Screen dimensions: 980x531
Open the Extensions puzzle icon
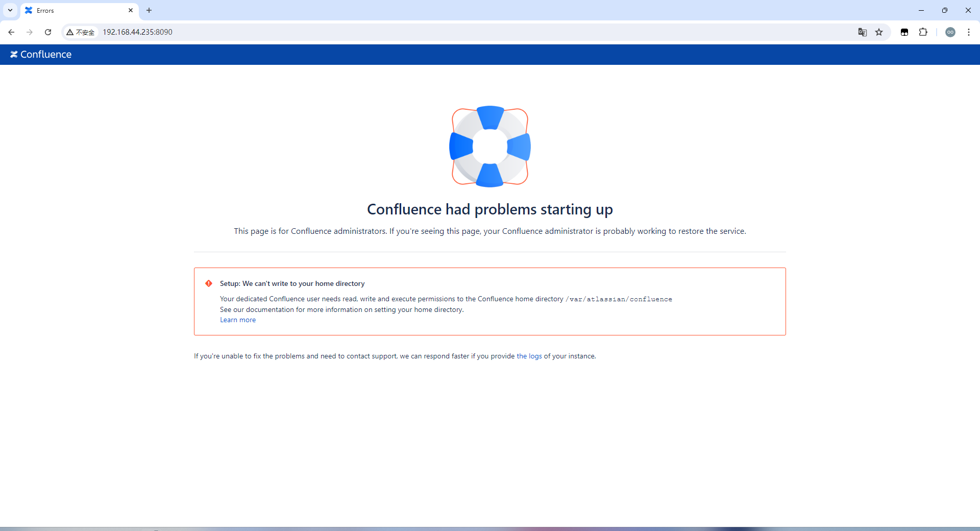[923, 32]
